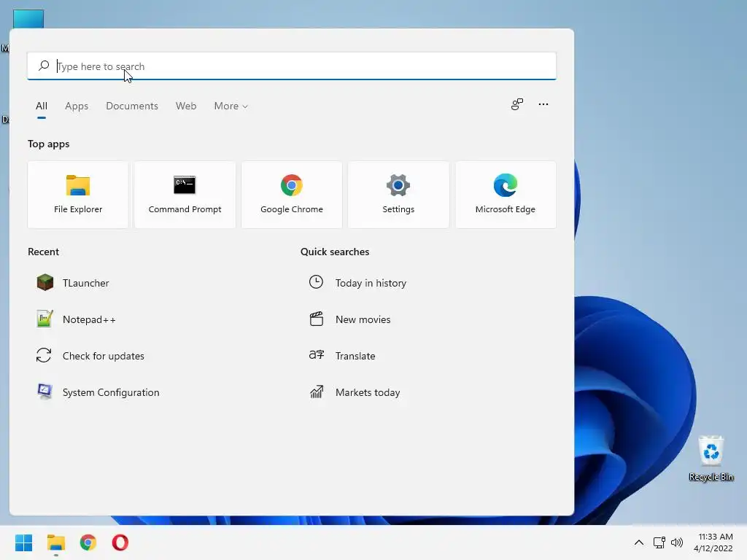This screenshot has width=747, height=560.
Task: Switch to the Web tab
Action: tap(186, 106)
